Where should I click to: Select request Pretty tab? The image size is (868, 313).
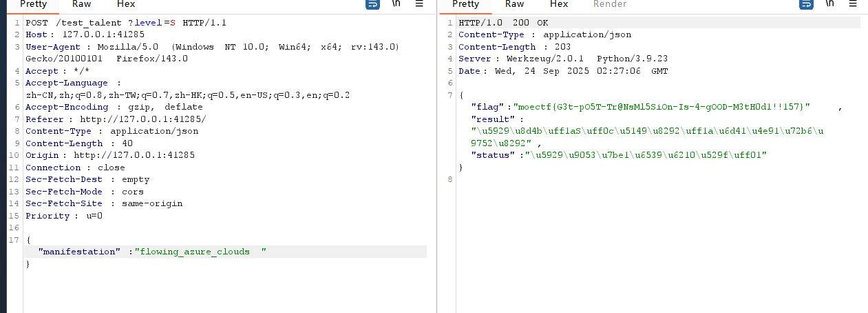pos(33,4)
